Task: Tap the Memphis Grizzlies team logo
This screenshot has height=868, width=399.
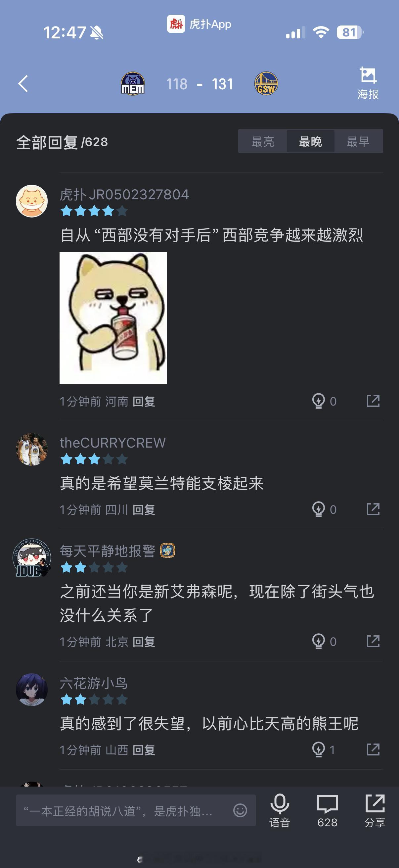Action: pyautogui.click(x=133, y=83)
